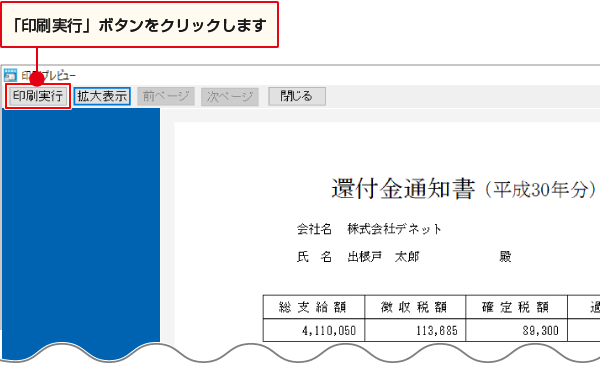Click the name 出根戸 太郎
This screenshot has width=600, height=365.
click(383, 257)
